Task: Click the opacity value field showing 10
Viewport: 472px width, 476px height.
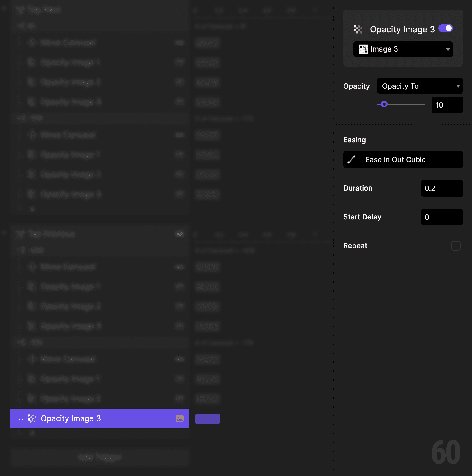Action: click(447, 105)
